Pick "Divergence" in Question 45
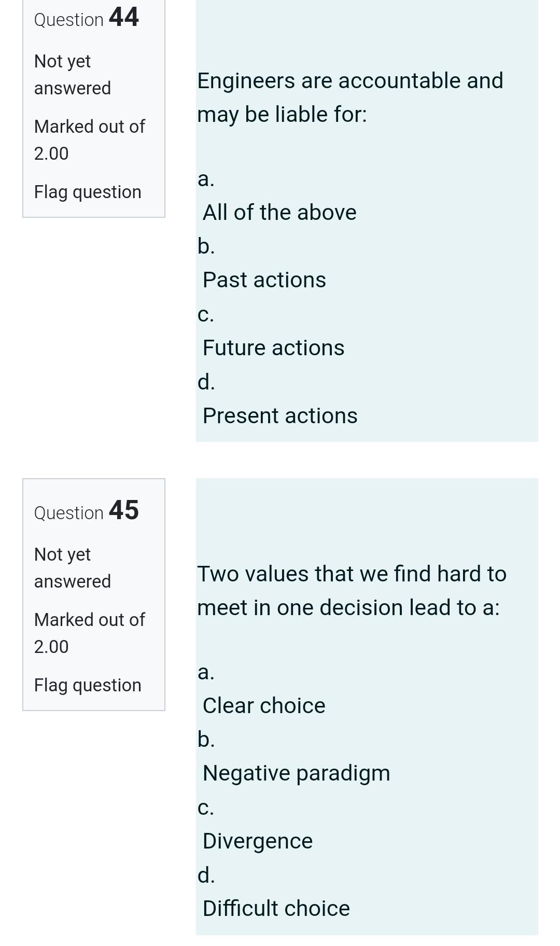 257,840
